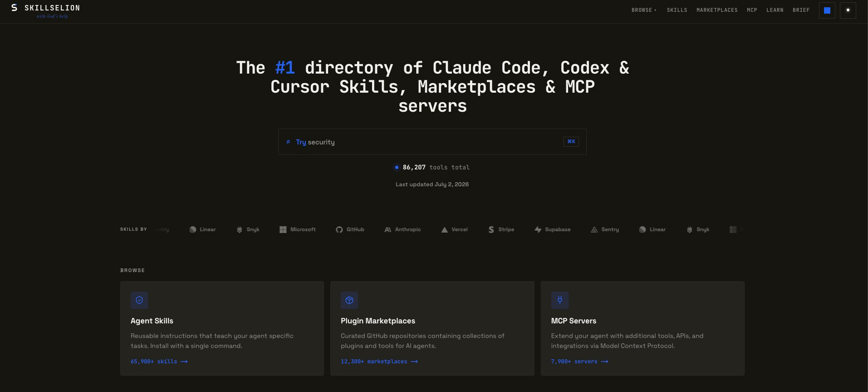Click the first Linear logo in Skills By
This screenshot has height=392, width=868.
click(x=202, y=229)
